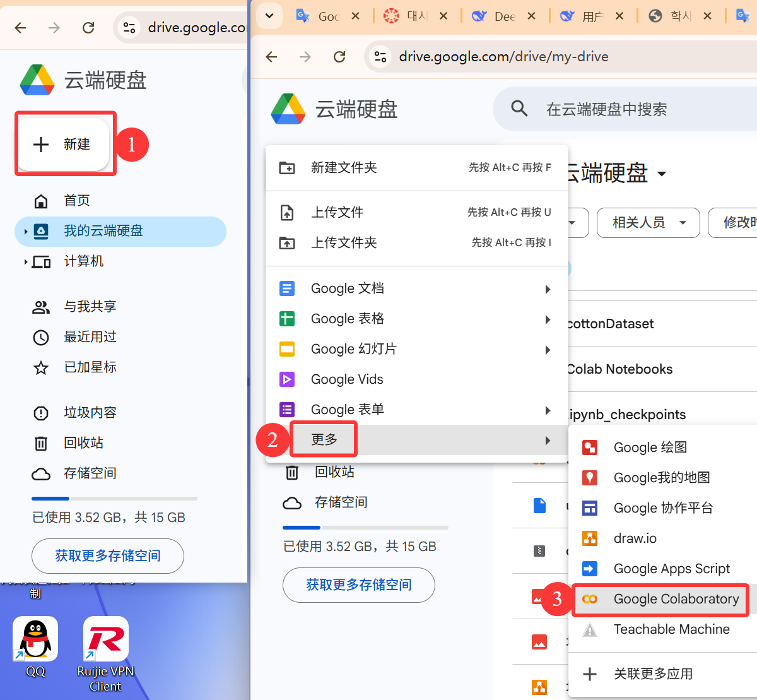
Task: Reload the page in right browser window
Action: point(339,57)
